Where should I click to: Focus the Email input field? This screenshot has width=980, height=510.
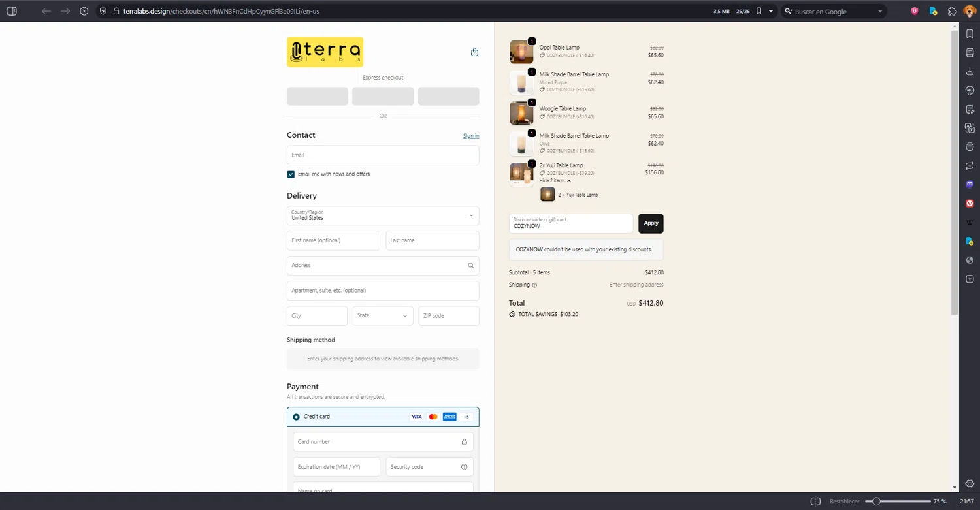tap(383, 155)
